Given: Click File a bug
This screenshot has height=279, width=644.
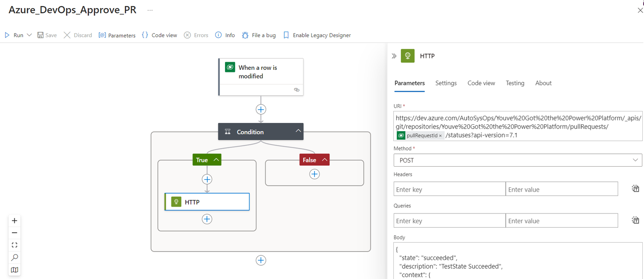Looking at the screenshot, I should click(x=258, y=35).
